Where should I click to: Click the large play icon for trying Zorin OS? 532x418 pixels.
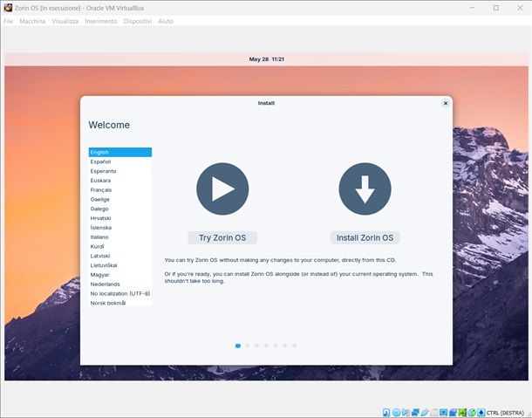click(222, 188)
